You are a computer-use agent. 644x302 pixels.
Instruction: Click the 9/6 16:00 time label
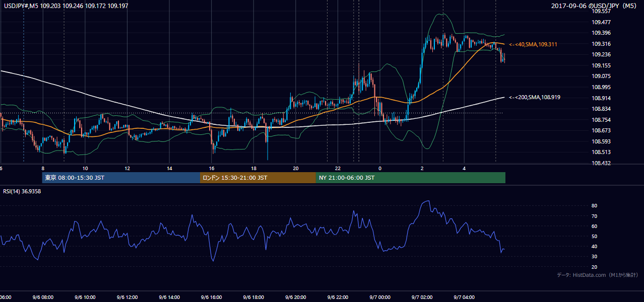click(212, 297)
